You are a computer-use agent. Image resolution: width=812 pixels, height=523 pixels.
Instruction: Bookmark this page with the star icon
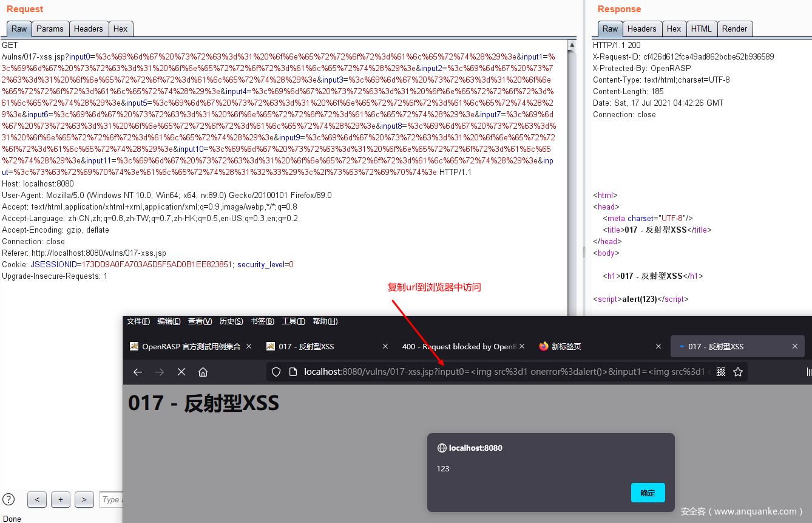click(738, 372)
